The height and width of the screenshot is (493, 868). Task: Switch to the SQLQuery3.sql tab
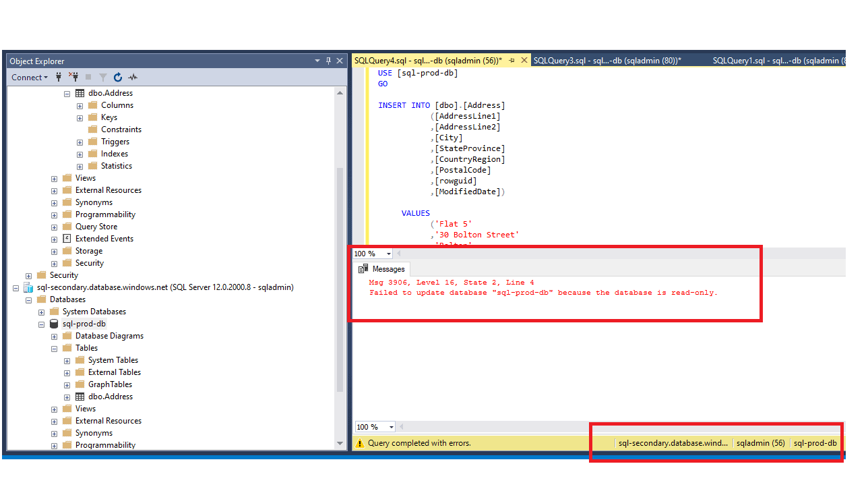(x=607, y=61)
